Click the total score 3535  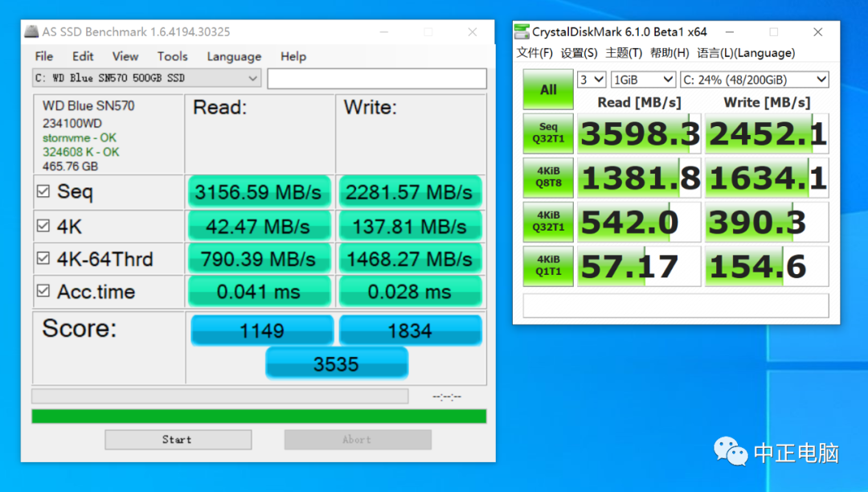click(x=337, y=363)
